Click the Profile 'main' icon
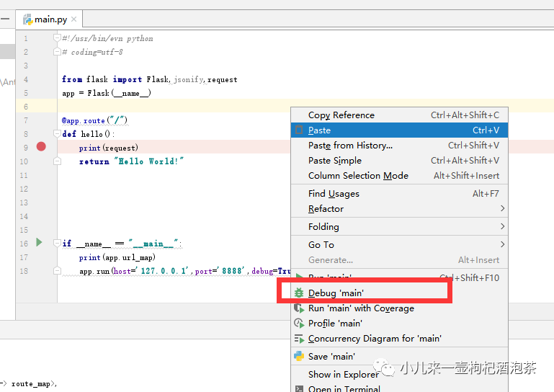Viewport: 554px width, 392px height. tap(299, 324)
